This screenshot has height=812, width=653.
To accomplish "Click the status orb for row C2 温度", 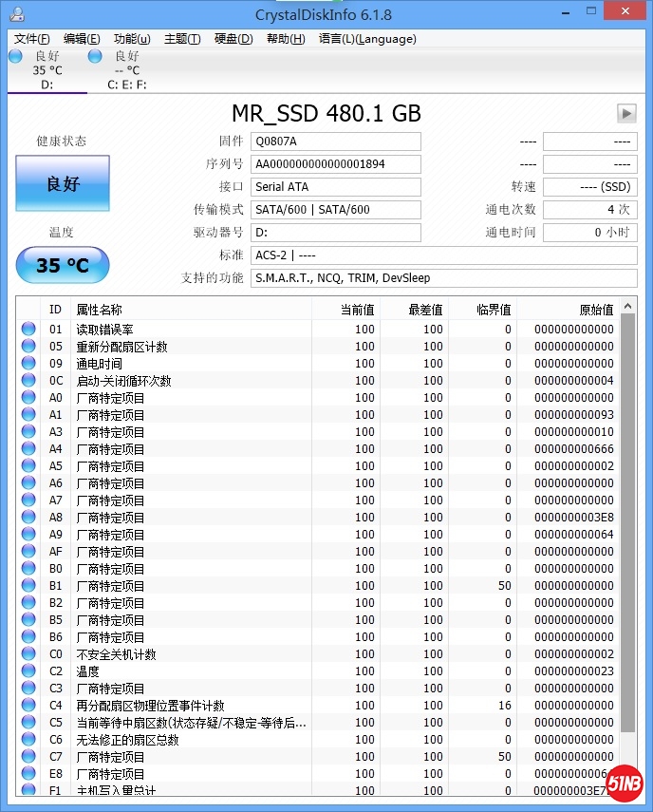I will tap(28, 671).
